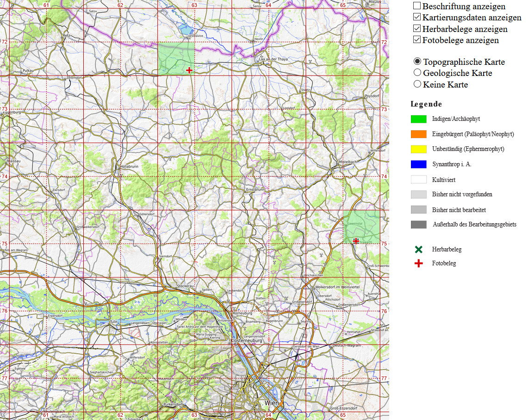Click the red photo marker near Laa an der Thaya
528x420 pixels.
[x=189, y=70]
